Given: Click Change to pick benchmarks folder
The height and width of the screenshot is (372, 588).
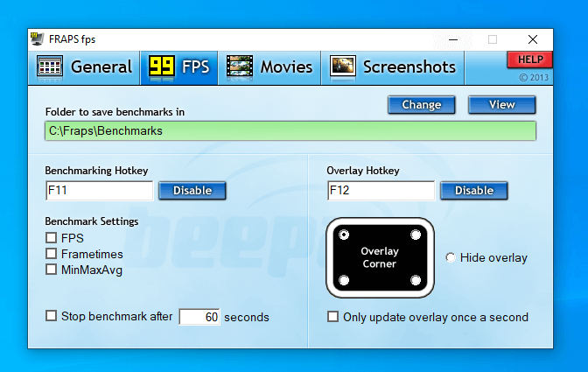Looking at the screenshot, I should 422,105.
